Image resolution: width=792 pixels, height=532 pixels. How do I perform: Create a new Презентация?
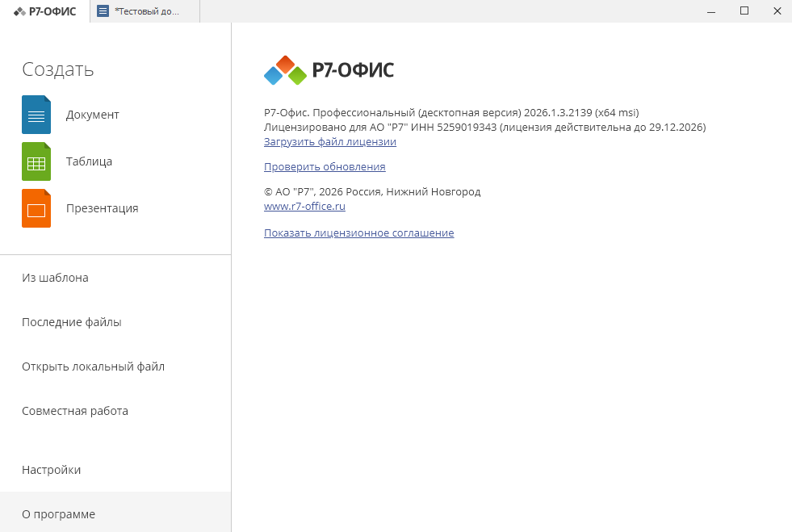tap(102, 208)
